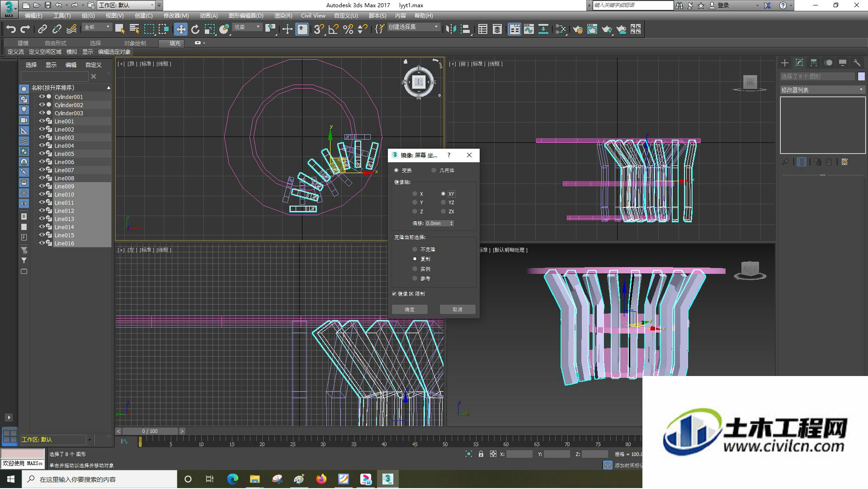This screenshot has width=868, height=489.
Task: Open the 登录 sign-in dropdown arrow
Action: tap(757, 5)
